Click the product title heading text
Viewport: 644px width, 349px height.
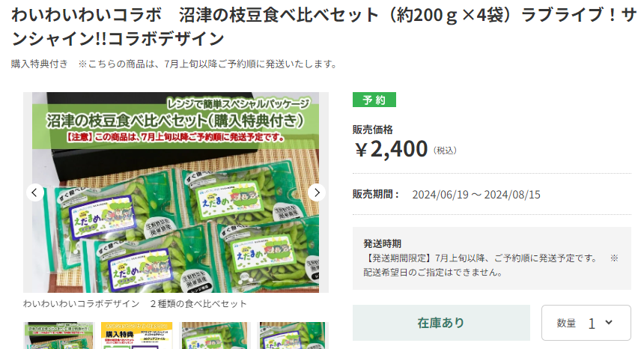pos(323,27)
